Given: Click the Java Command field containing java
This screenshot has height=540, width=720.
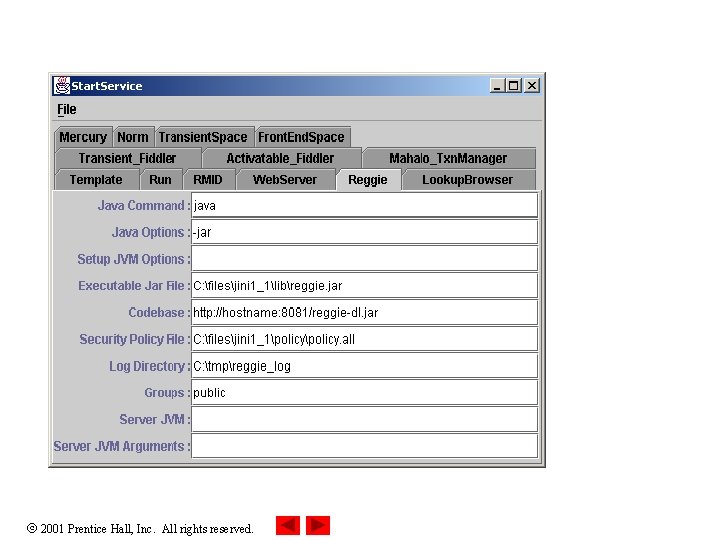Looking at the screenshot, I should (x=365, y=205).
